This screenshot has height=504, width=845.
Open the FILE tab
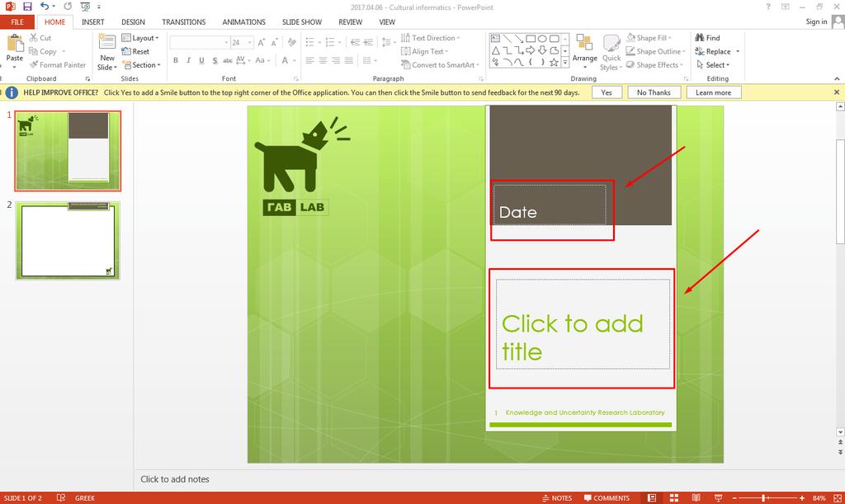17,22
